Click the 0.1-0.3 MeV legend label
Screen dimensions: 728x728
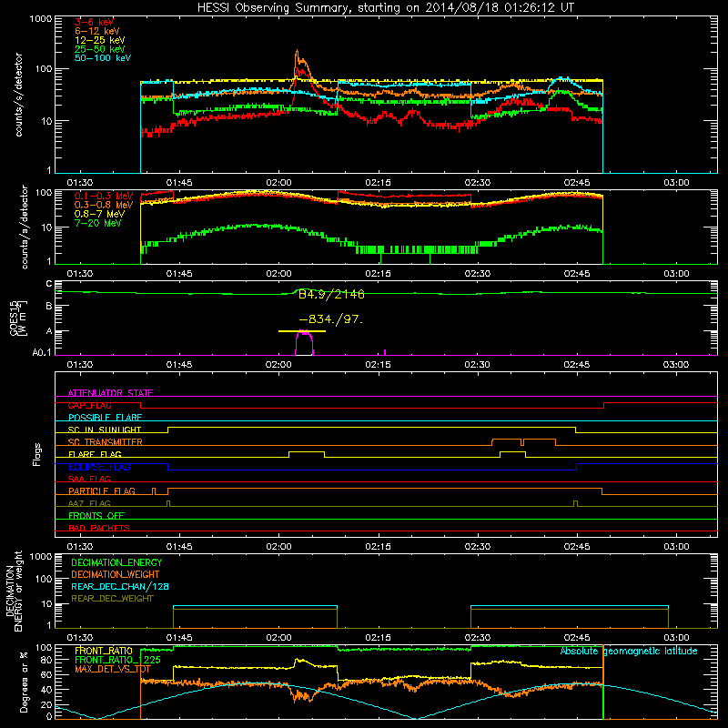(104, 196)
